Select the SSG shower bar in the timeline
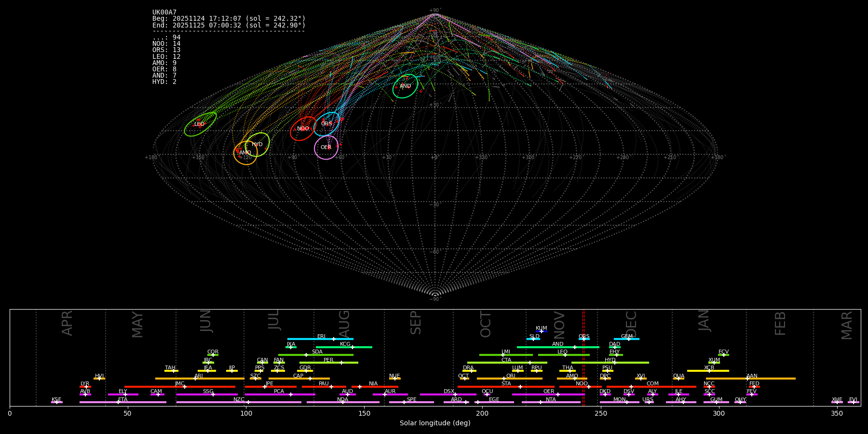The height and width of the screenshot is (434, 868). pos(207,394)
